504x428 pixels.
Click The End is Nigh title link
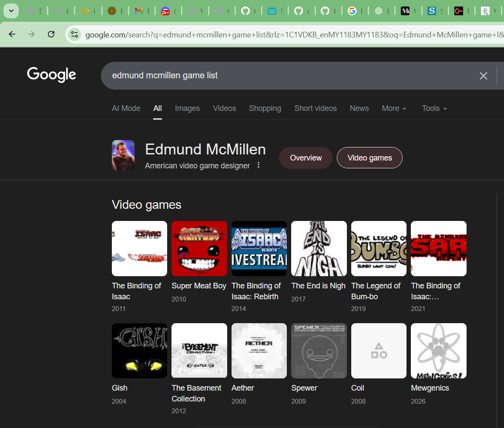[318, 286]
